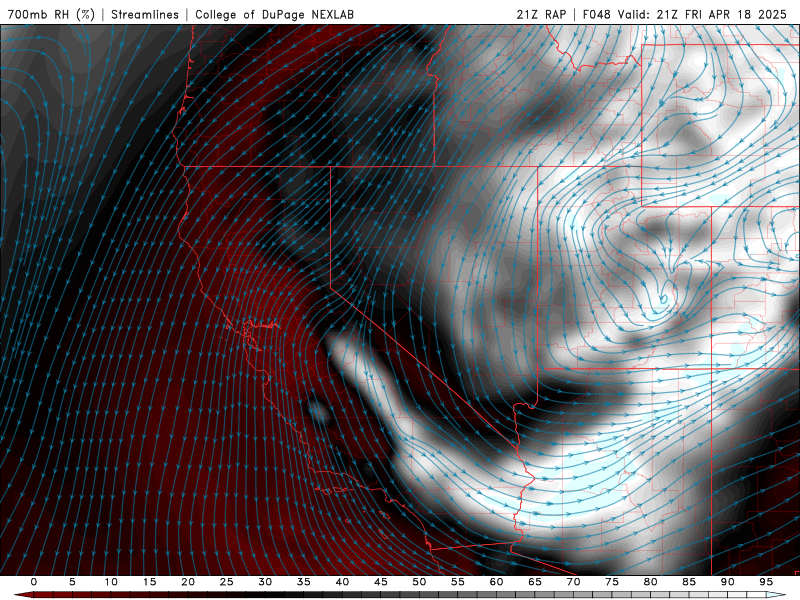Select the "Streamlines" label in header
The image size is (800, 600).
coord(145,14)
